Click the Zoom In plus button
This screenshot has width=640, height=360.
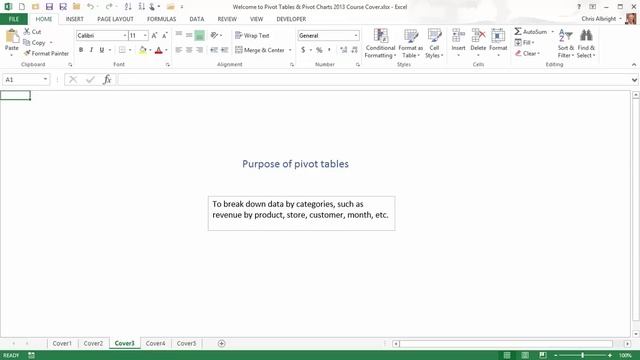coord(610,356)
